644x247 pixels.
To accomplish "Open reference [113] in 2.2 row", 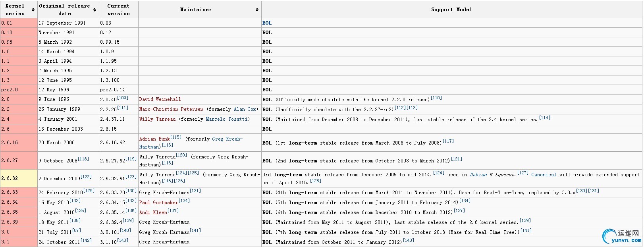I will (x=413, y=108).
